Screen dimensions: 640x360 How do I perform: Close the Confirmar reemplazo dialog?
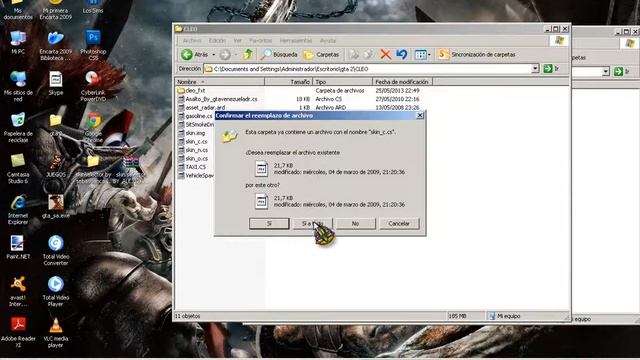tap(420, 116)
